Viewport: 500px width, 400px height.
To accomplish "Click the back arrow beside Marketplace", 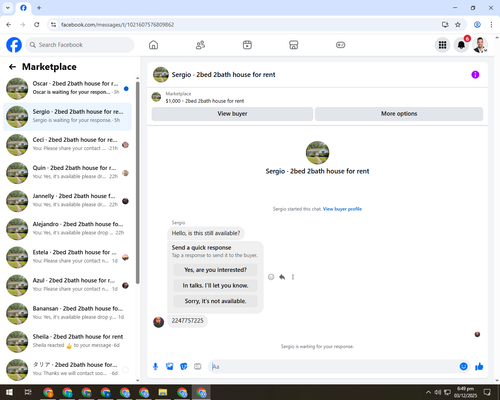I will [x=12, y=67].
